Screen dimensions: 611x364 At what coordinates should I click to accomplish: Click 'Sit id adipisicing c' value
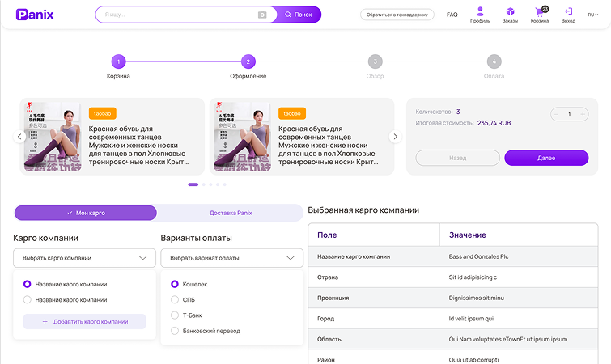pos(473,277)
